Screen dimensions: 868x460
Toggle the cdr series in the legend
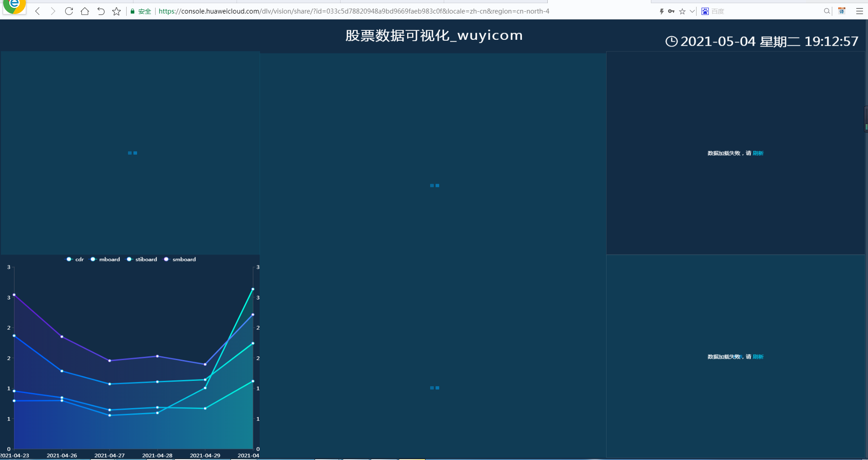pyautogui.click(x=75, y=259)
